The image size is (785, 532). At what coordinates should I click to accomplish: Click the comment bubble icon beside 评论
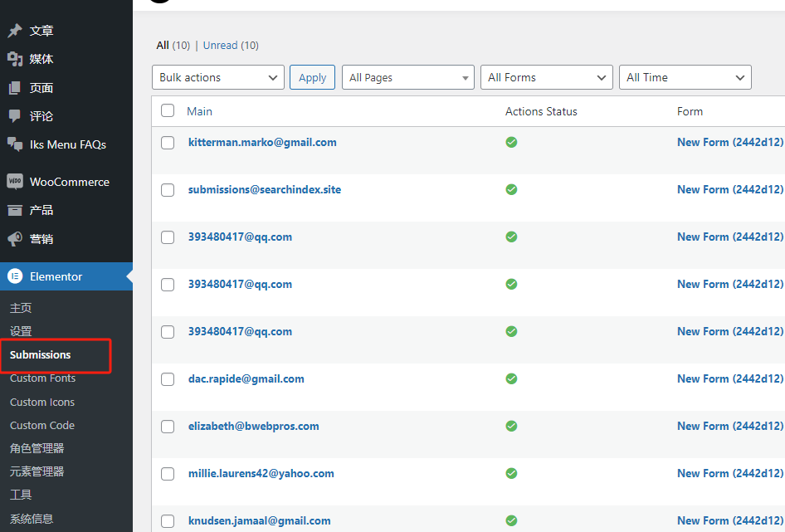pyautogui.click(x=15, y=116)
